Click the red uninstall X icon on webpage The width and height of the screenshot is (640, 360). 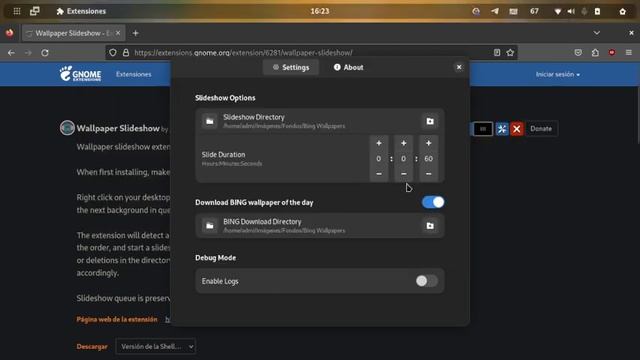516,129
